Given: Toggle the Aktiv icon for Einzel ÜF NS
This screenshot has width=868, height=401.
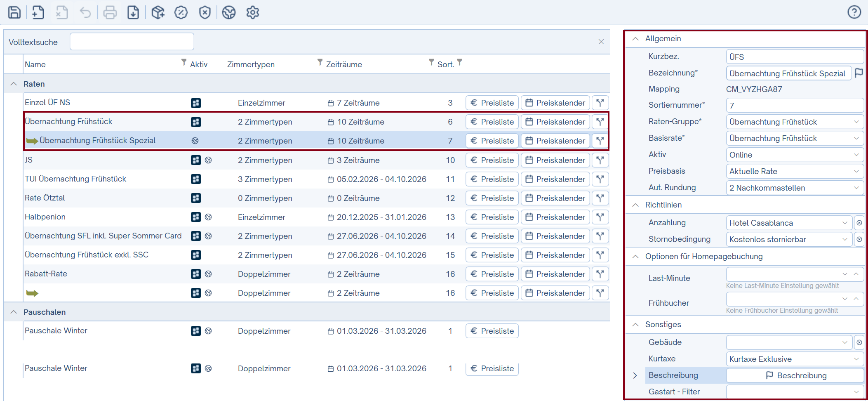Looking at the screenshot, I should click(196, 103).
